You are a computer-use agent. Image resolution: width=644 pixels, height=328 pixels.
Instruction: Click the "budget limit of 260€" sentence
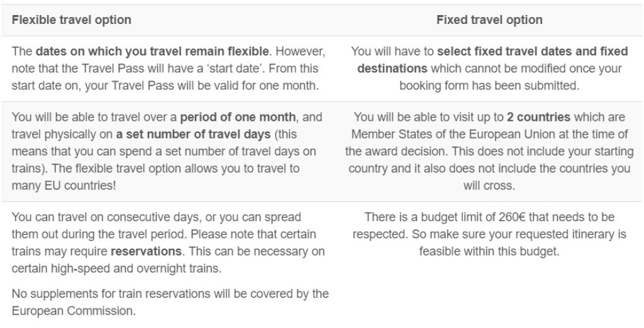click(x=489, y=217)
